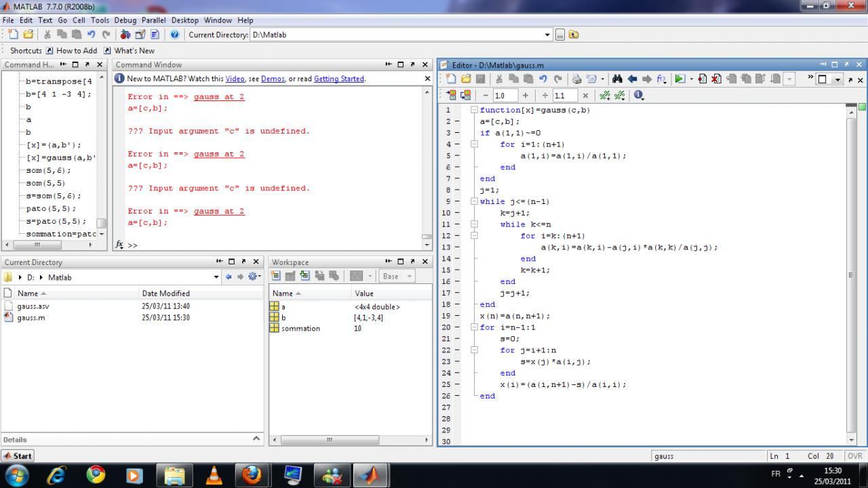Open the GUIDE tool from main toolbar
The width and height of the screenshot is (868, 488).
(x=140, y=35)
